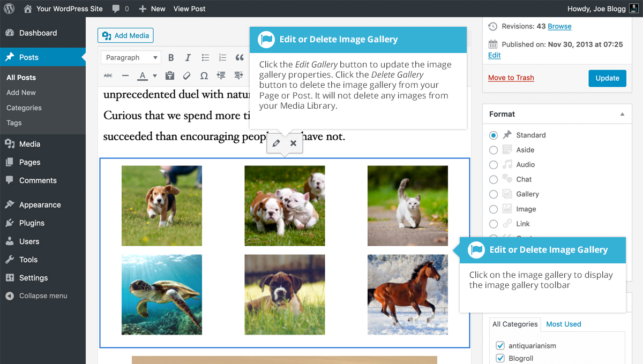Insert a numbered list
Image resolution: width=643 pixels, height=364 pixels.
pos(222,57)
